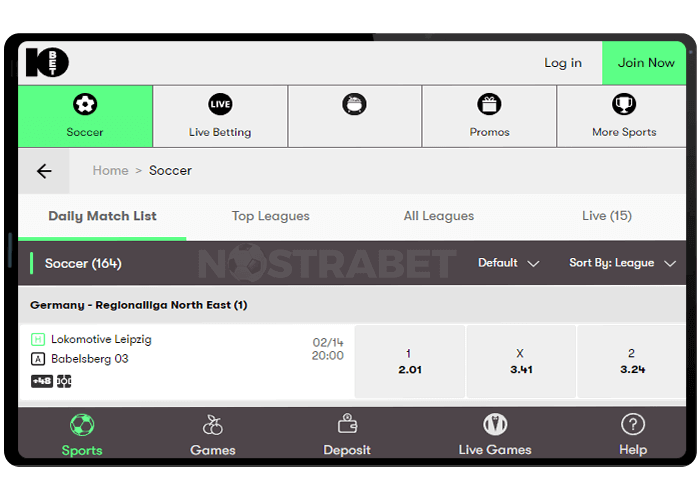Click the stats icon beside the +48 badge
The width and height of the screenshot is (700, 495).
(64, 381)
